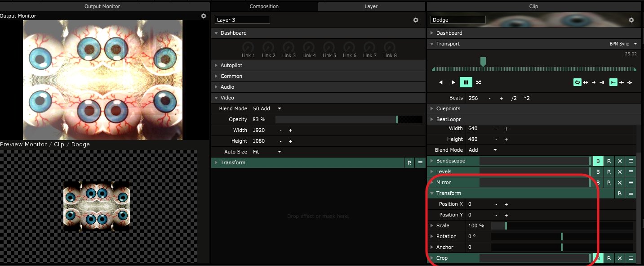Toggle the loop playback mode button

click(577, 82)
